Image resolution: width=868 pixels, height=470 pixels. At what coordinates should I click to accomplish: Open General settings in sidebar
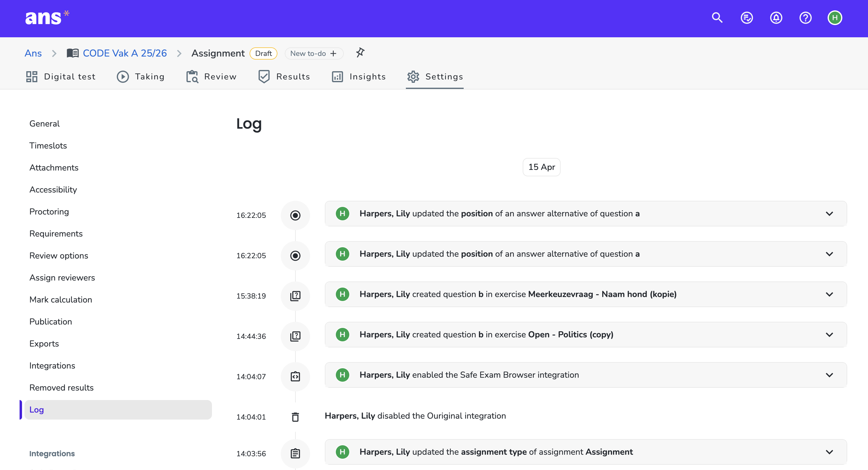(44, 123)
